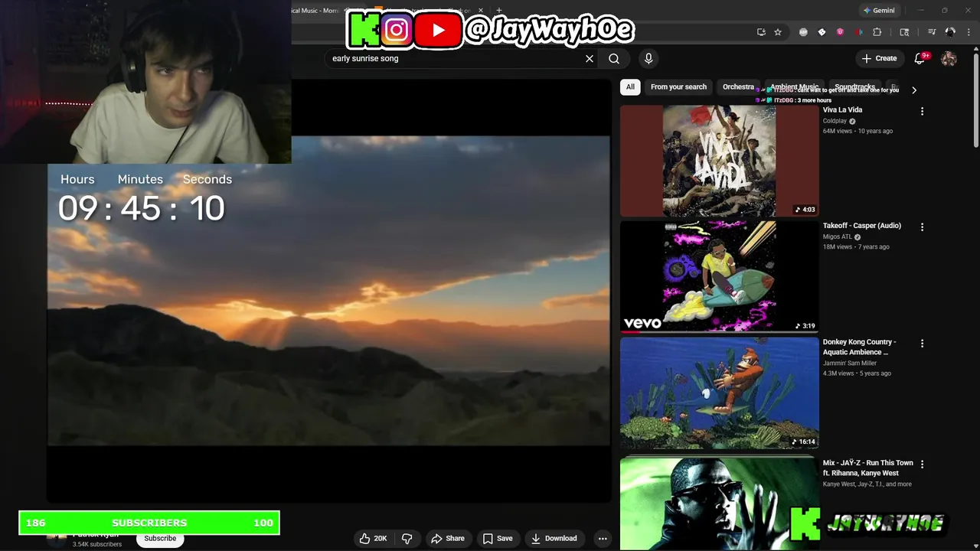Open the Gemini button in Chrome
The width and height of the screenshot is (980, 551).
879,11
